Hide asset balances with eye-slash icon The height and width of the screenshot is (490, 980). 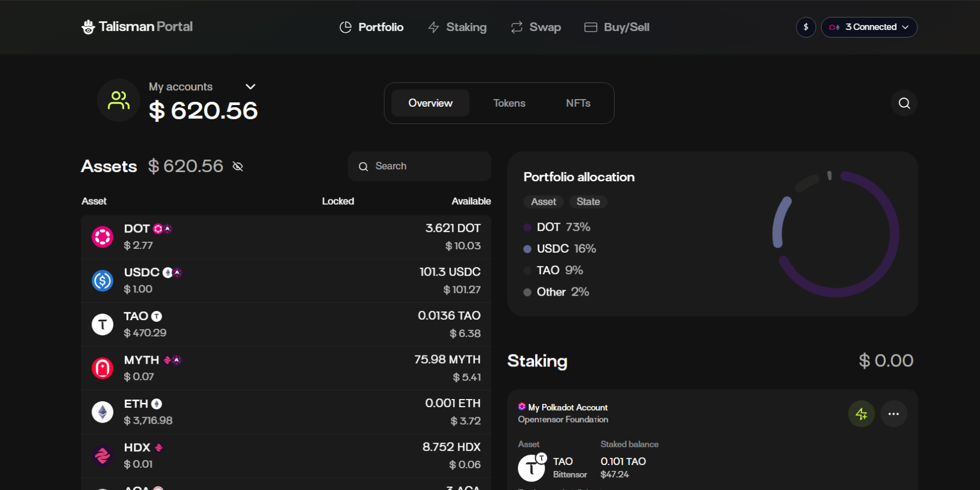pyautogui.click(x=238, y=167)
